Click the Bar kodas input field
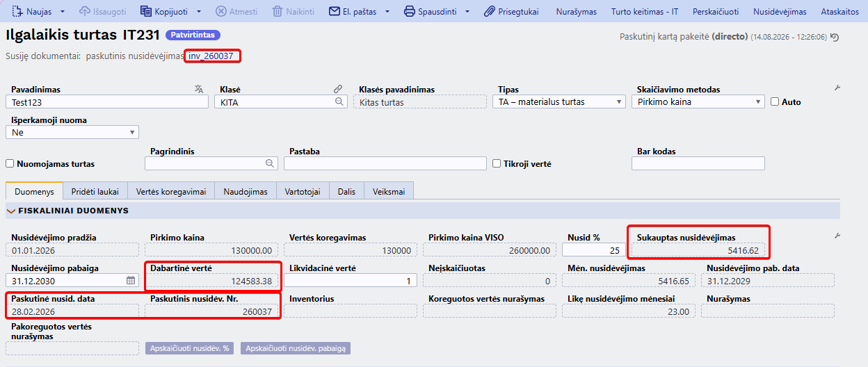Screen dimensions: 868x367 click(x=698, y=163)
